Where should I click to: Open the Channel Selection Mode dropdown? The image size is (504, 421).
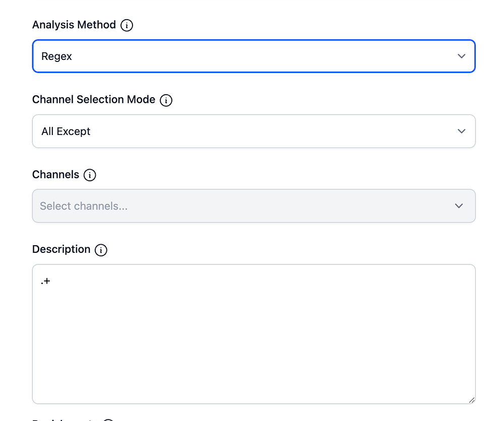point(254,131)
